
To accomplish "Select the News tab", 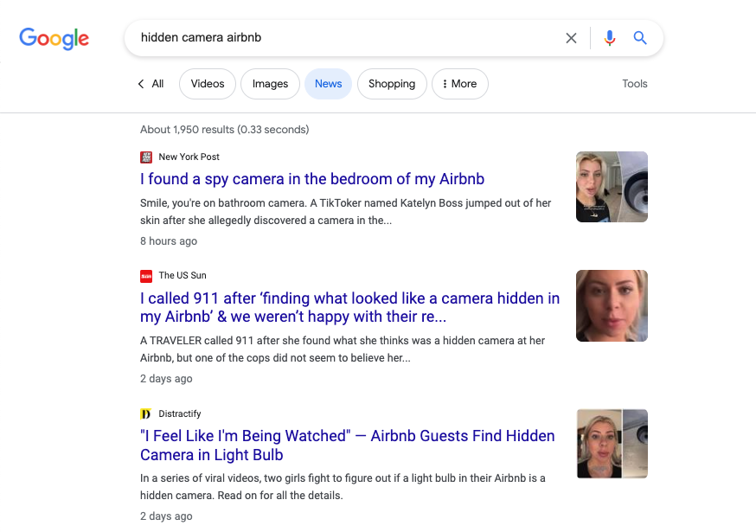I will 329,84.
